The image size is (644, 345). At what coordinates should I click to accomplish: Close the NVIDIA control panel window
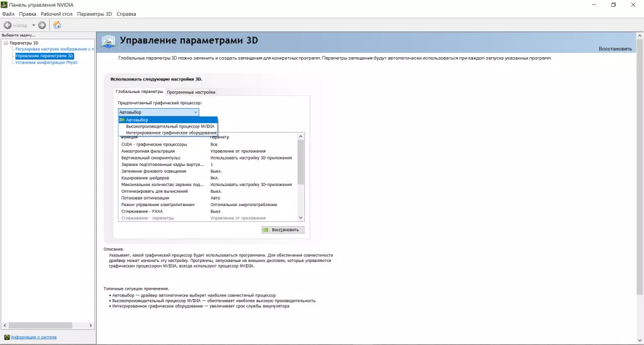click(x=633, y=5)
